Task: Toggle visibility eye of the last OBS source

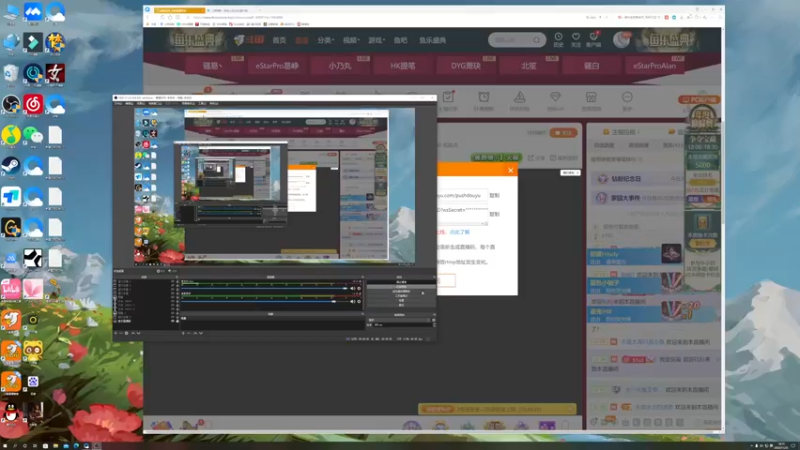Action: [x=172, y=321]
